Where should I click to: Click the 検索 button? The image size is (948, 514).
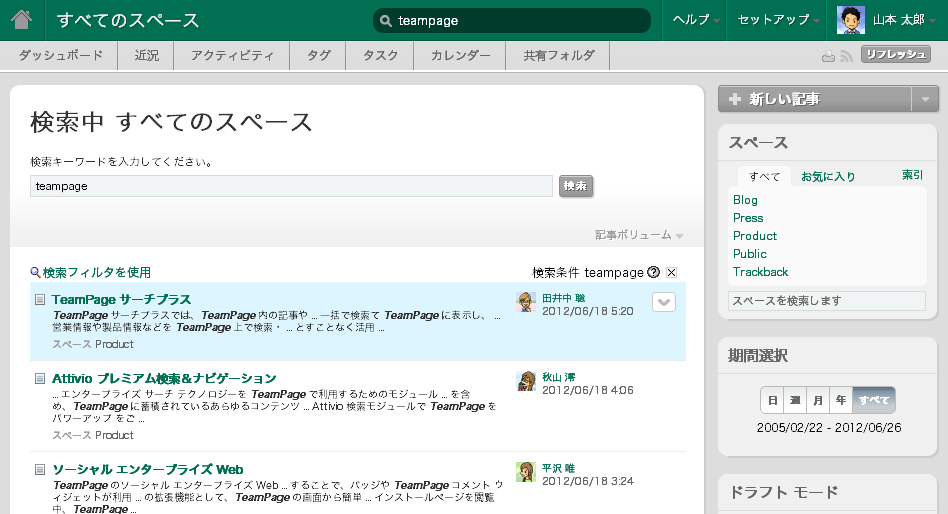point(576,186)
